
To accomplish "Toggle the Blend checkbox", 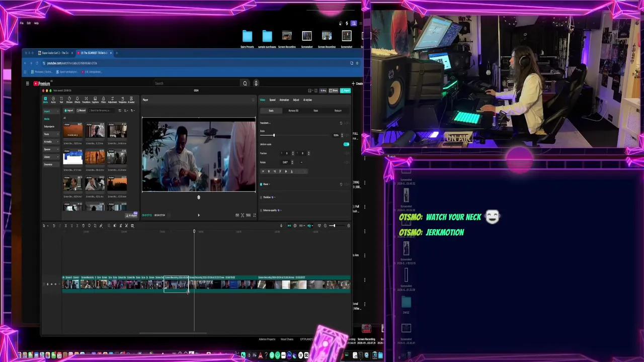I will click(x=261, y=184).
